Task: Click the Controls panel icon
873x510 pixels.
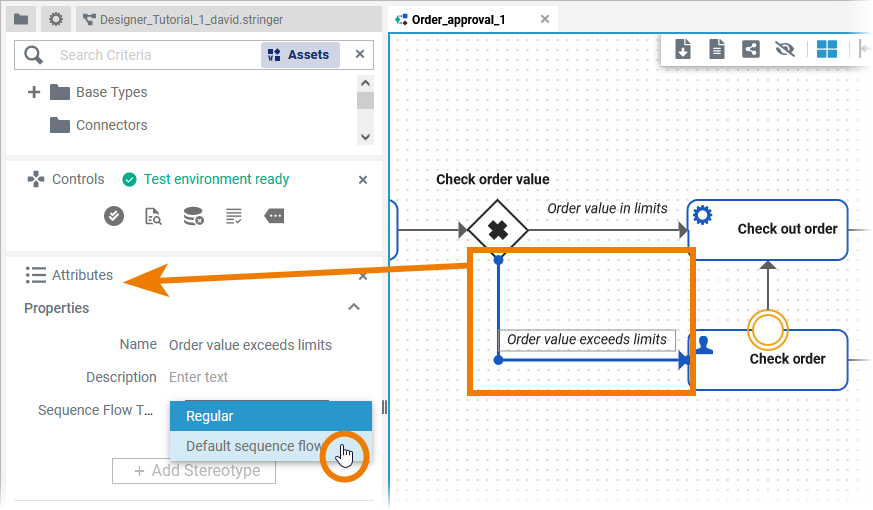Action: click(36, 179)
